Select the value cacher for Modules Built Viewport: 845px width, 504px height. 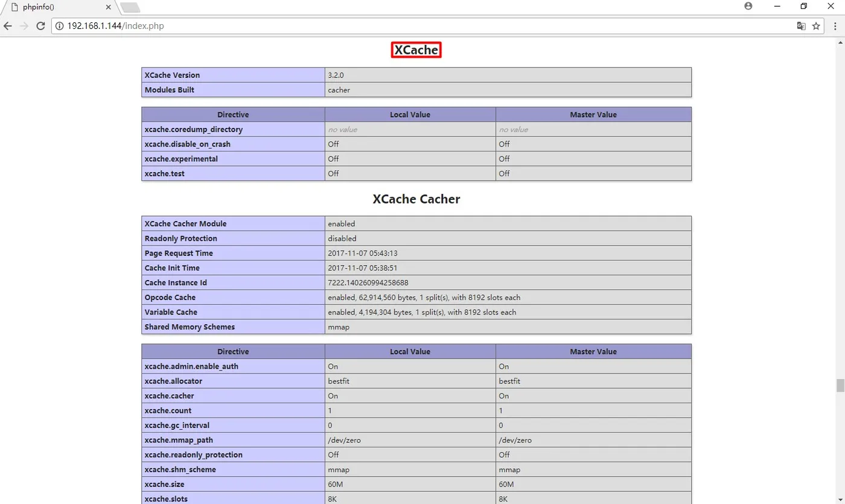[339, 90]
